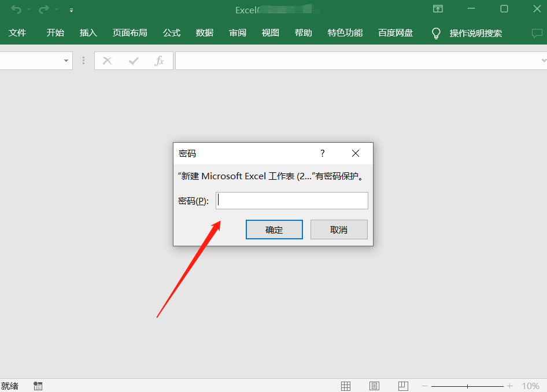This screenshot has height=392, width=547.
Task: Click inside the password input field
Action: 291,200
